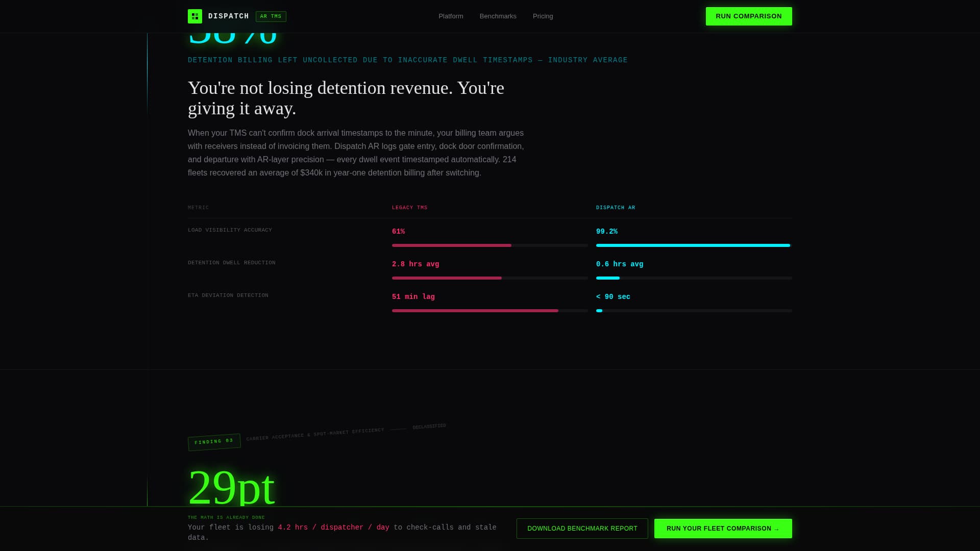Click the Legacy 2.8 hrs avg bar
Image resolution: width=980 pixels, height=551 pixels.
[x=490, y=278]
